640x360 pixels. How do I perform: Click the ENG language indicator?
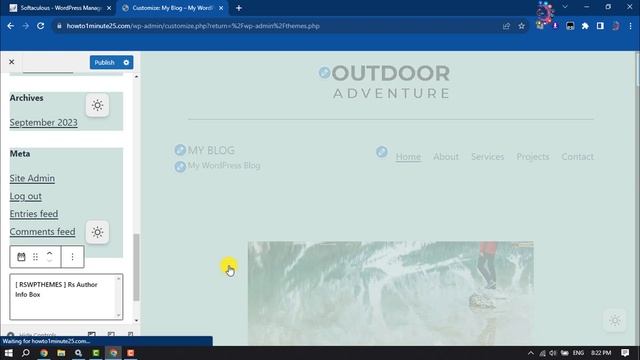tap(578, 353)
